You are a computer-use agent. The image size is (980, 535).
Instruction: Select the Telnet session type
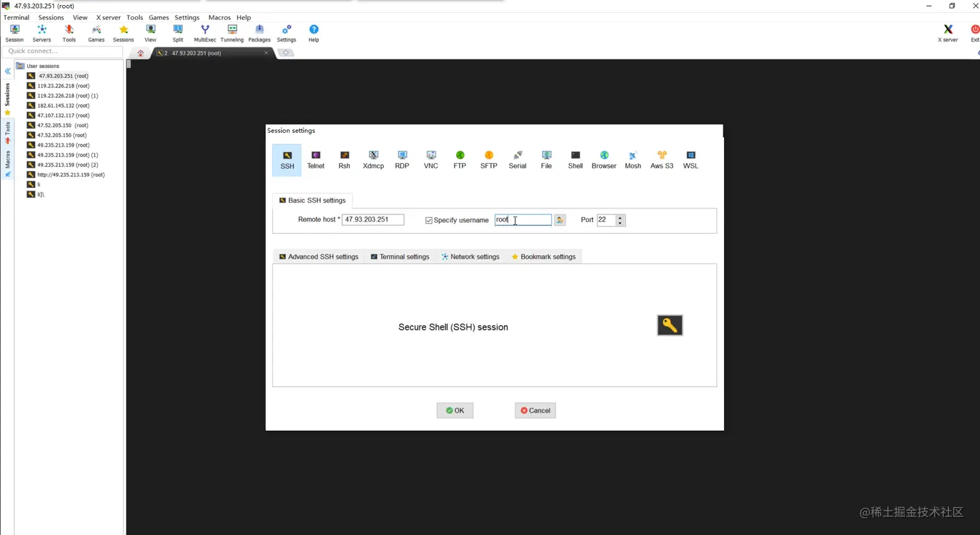pyautogui.click(x=316, y=160)
